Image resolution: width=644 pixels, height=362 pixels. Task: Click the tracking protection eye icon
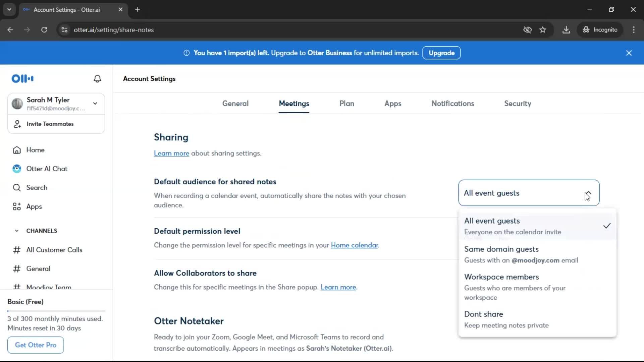pos(528,30)
